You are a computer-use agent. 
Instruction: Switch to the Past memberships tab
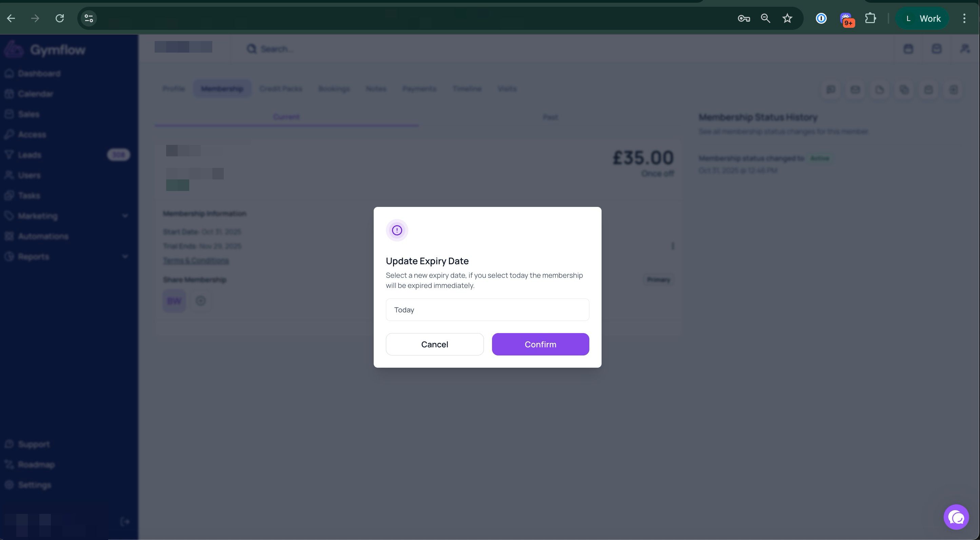pos(550,117)
